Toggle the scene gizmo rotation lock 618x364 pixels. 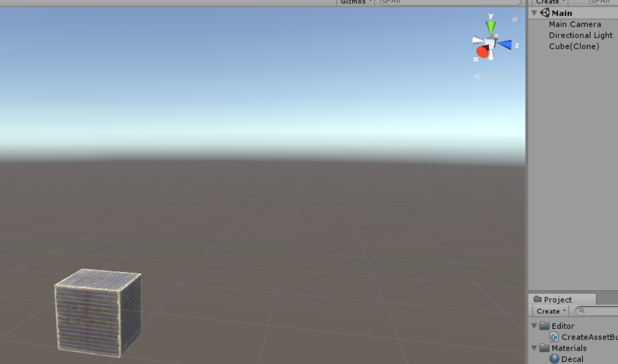[x=515, y=19]
